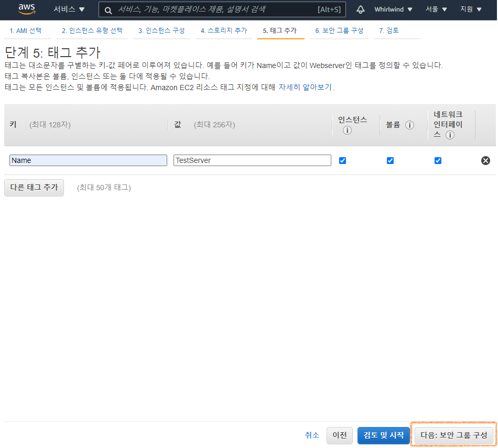This screenshot has height=448, width=498.
Task: Open the AWS home logo
Action: click(27, 9)
